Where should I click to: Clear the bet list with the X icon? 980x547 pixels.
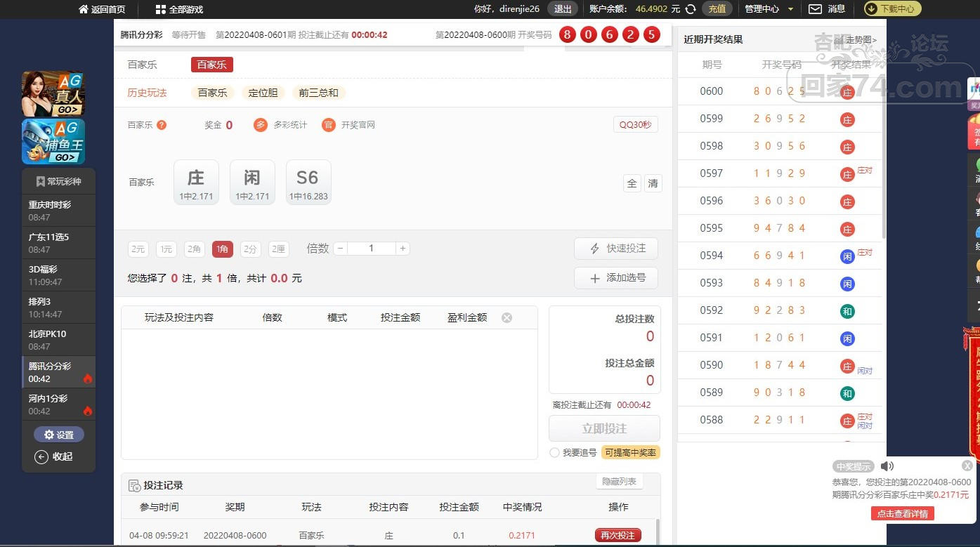[x=507, y=318]
